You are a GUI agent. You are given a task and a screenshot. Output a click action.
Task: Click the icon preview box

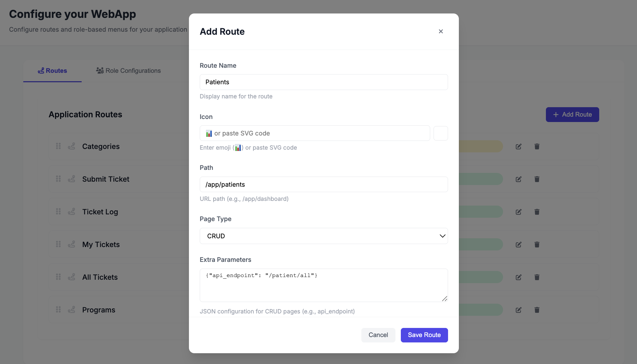point(441,133)
